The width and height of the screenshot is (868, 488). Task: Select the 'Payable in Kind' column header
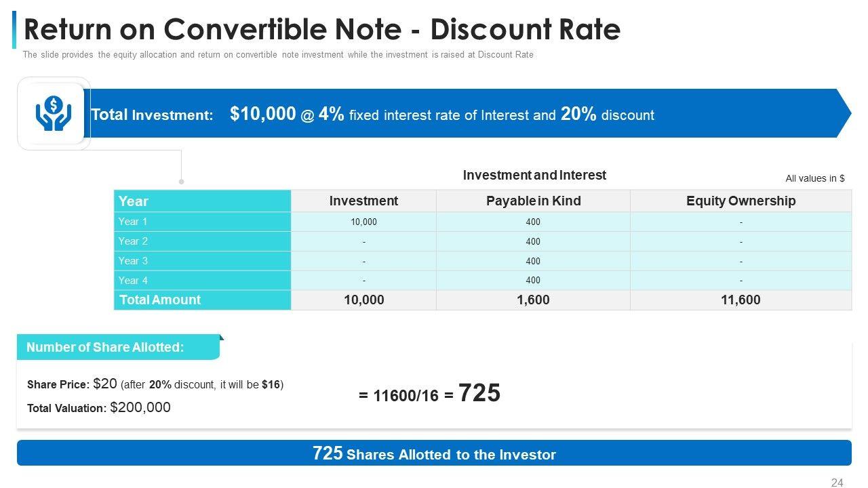533,201
